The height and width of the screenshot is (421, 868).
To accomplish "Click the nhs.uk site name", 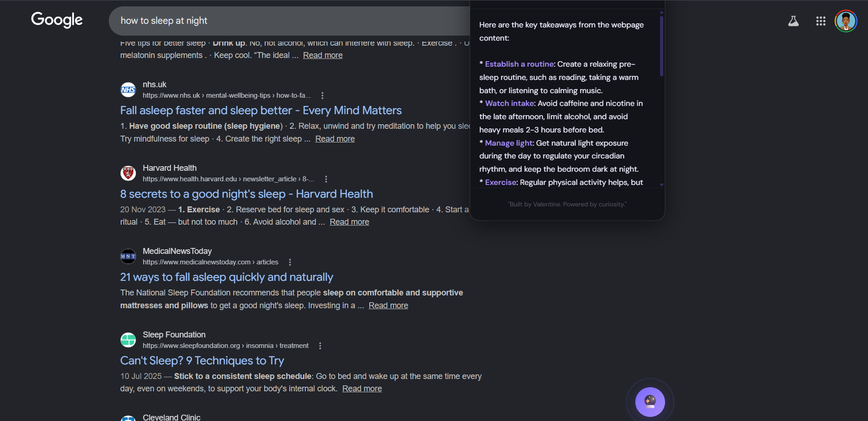I will (154, 84).
